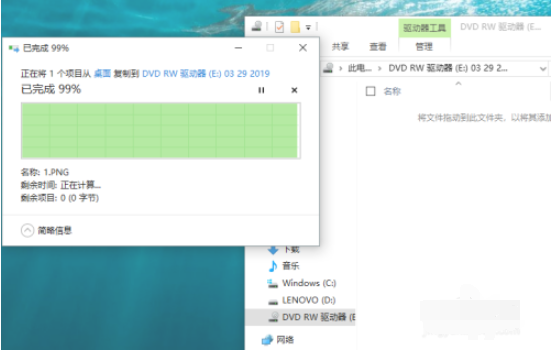552x360 pixels.
Task: Click the 此电... breadcrumb segment
Action: (x=360, y=68)
